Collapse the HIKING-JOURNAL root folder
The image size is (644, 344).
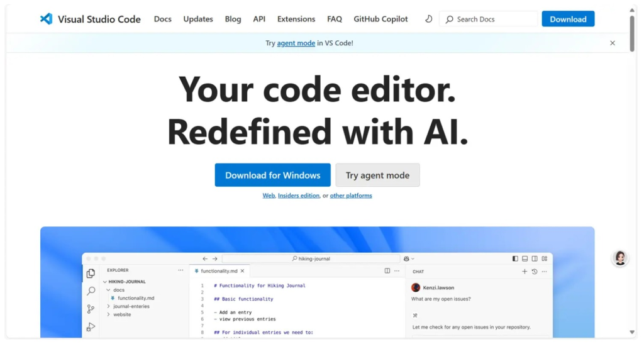105,282
